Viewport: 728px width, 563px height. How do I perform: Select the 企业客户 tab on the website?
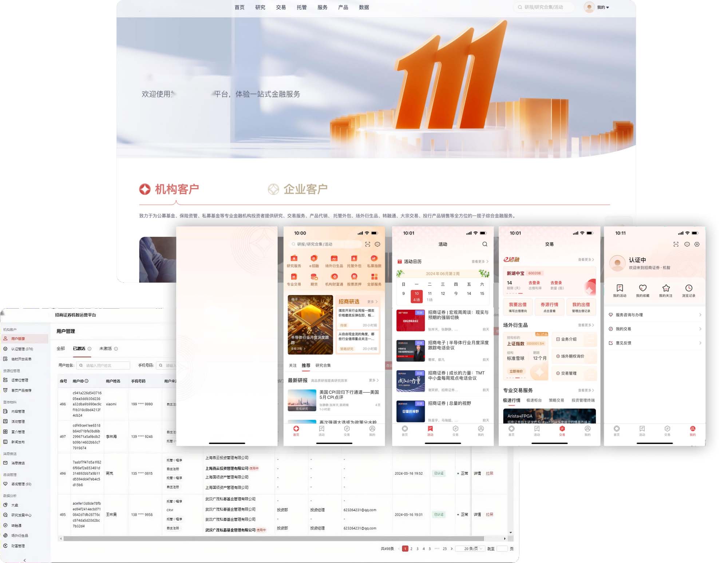[298, 189]
